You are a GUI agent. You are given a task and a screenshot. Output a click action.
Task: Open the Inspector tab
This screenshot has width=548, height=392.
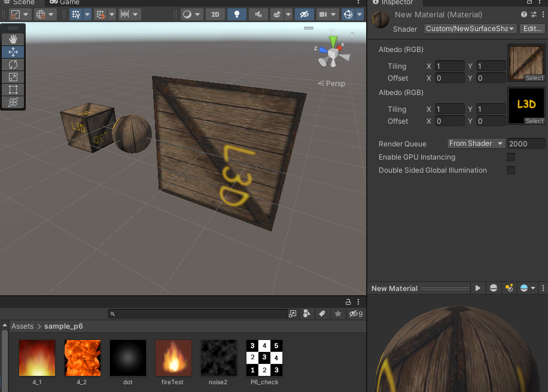pos(393,2)
